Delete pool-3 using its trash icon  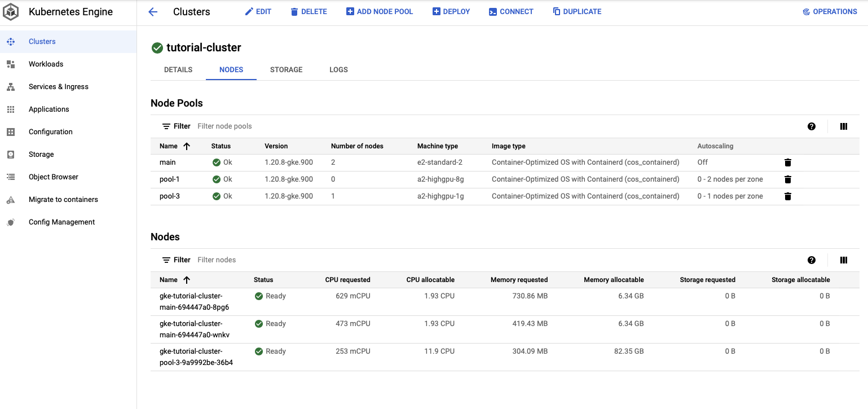point(788,196)
